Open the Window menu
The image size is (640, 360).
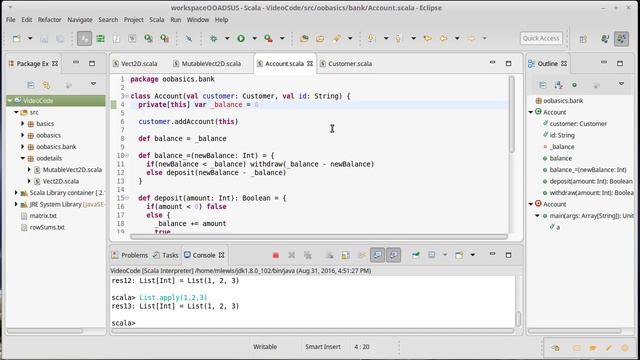pos(198,20)
